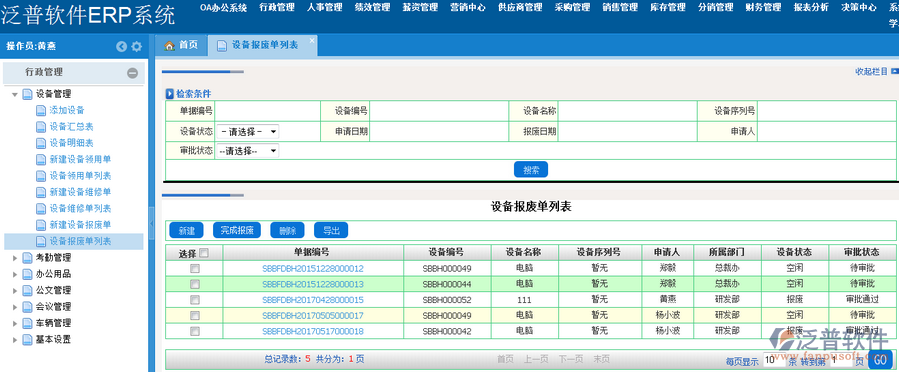Viewport: 899px width, 372px height.
Task: Open 添加设备 document icon item
Action: tap(40, 110)
